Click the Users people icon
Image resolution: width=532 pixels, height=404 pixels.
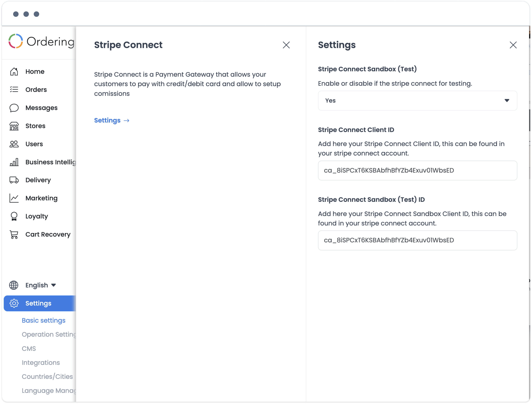coord(14,144)
